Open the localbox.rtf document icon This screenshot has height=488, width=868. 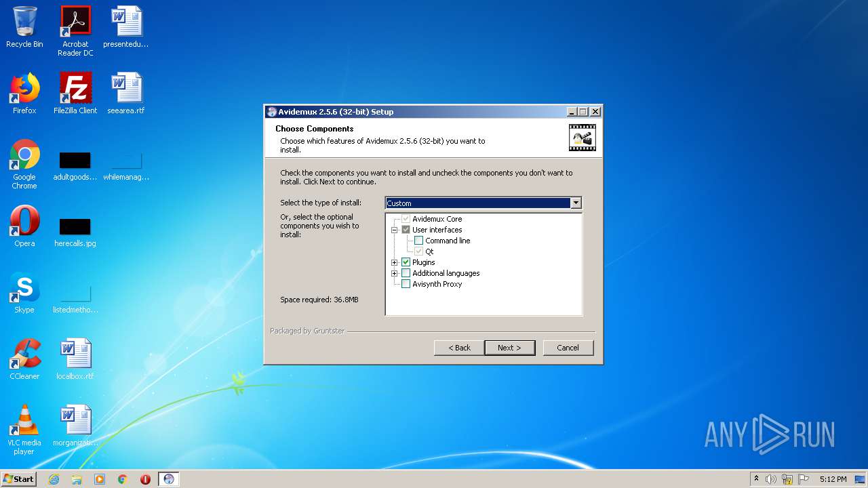point(75,359)
